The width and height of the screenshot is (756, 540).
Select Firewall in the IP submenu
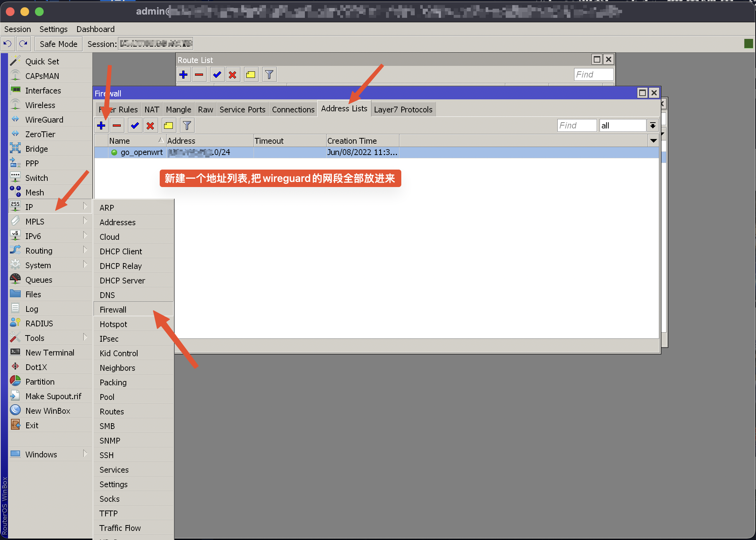pyautogui.click(x=113, y=310)
